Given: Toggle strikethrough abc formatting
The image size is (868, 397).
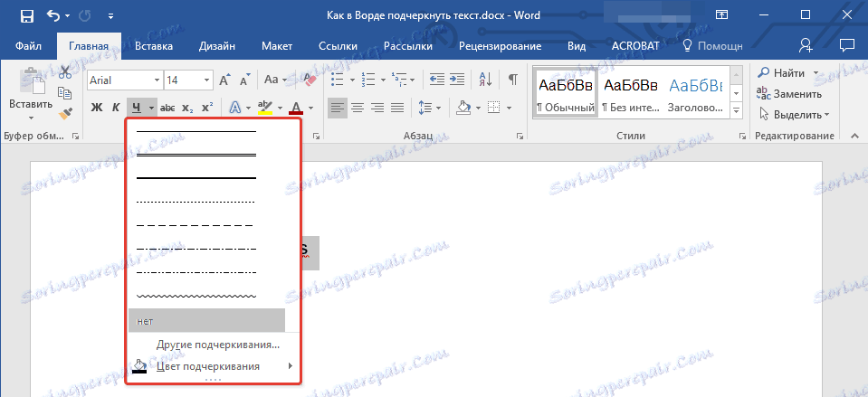Looking at the screenshot, I should click(x=167, y=108).
